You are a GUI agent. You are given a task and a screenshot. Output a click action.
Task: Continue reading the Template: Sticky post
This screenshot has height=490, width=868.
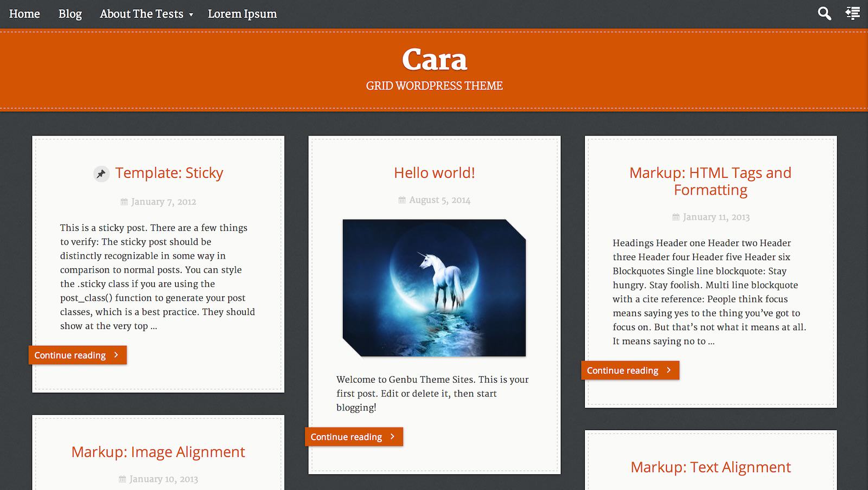click(77, 355)
